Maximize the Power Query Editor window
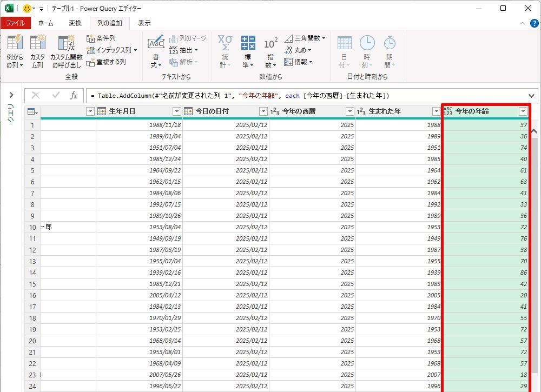Image resolution: width=541 pixels, height=392 pixels. [503, 8]
